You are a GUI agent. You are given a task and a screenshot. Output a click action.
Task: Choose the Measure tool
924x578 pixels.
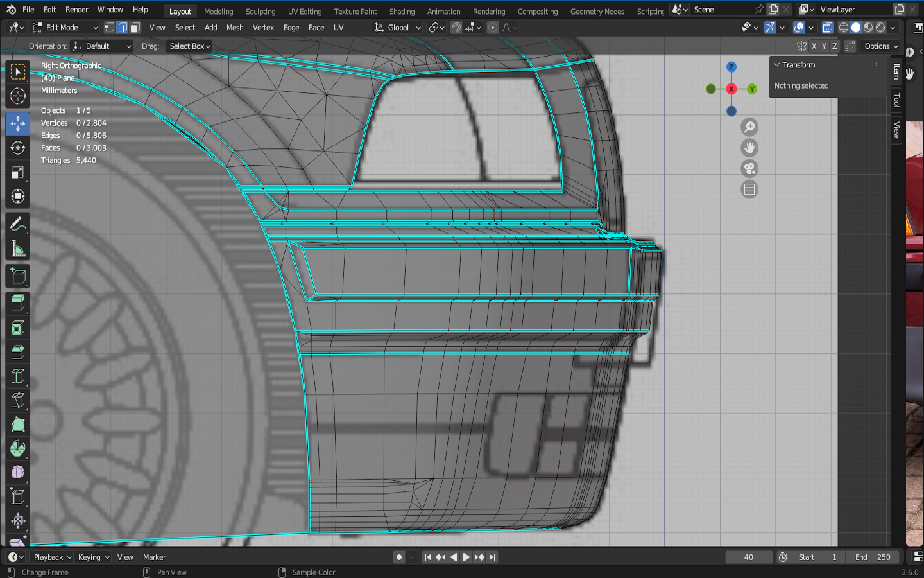click(x=17, y=249)
